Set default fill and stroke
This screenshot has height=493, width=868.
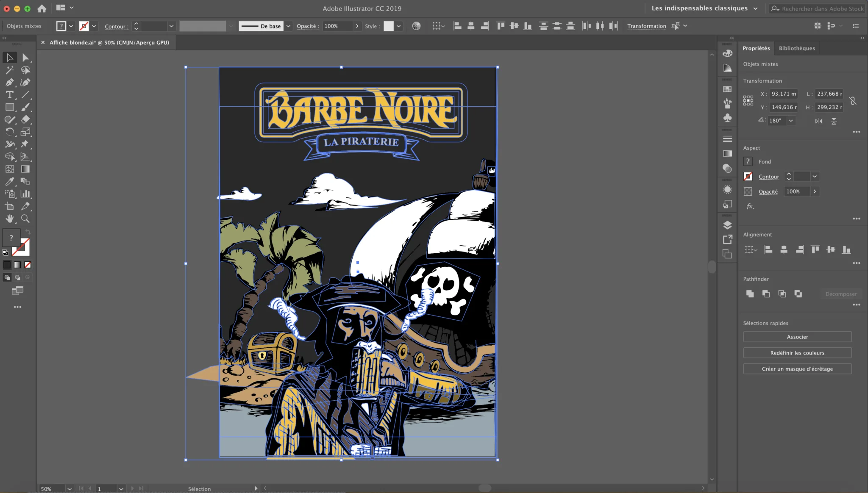point(5,252)
